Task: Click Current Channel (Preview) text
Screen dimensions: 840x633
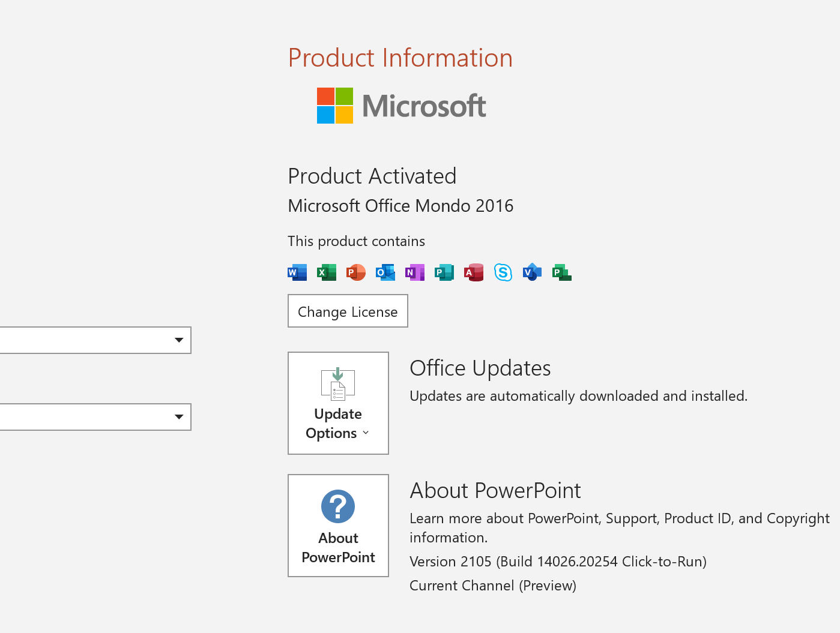Action: [493, 586]
